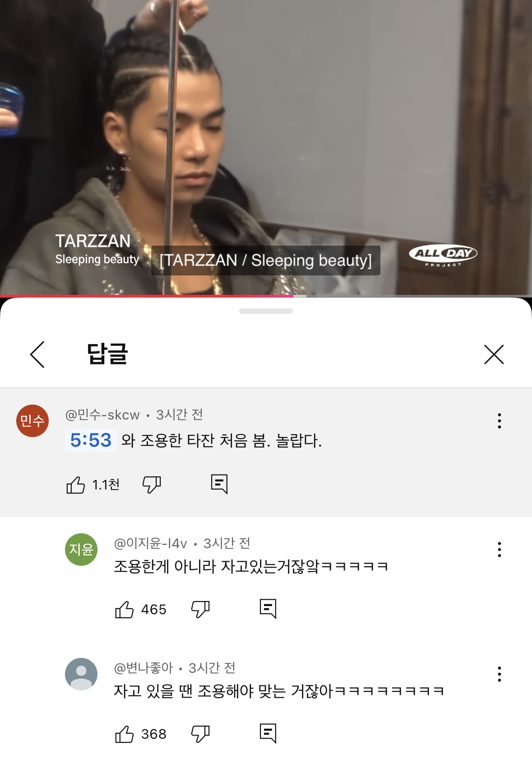
Task: Open more options for @민수-skcw's comment
Action: [x=499, y=421]
